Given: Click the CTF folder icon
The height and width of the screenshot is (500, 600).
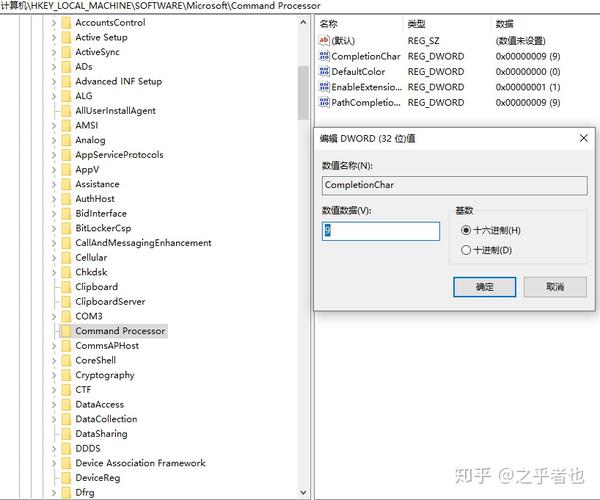Looking at the screenshot, I should (x=66, y=390).
